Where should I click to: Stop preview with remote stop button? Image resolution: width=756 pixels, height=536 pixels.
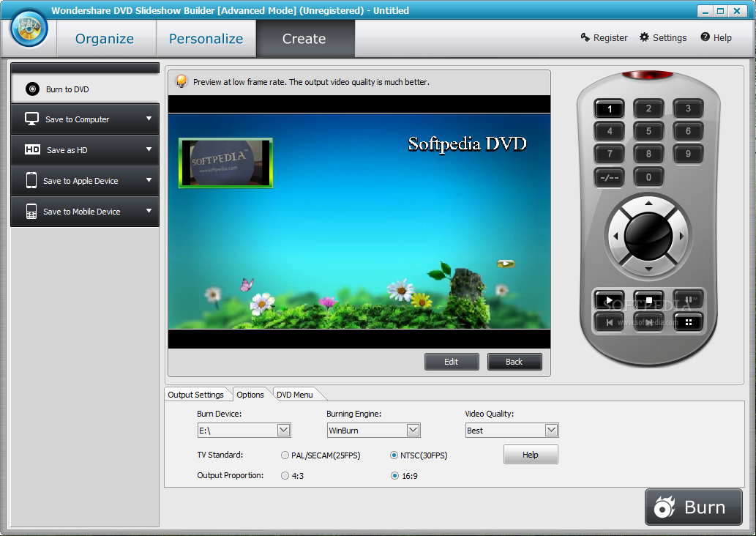(649, 300)
